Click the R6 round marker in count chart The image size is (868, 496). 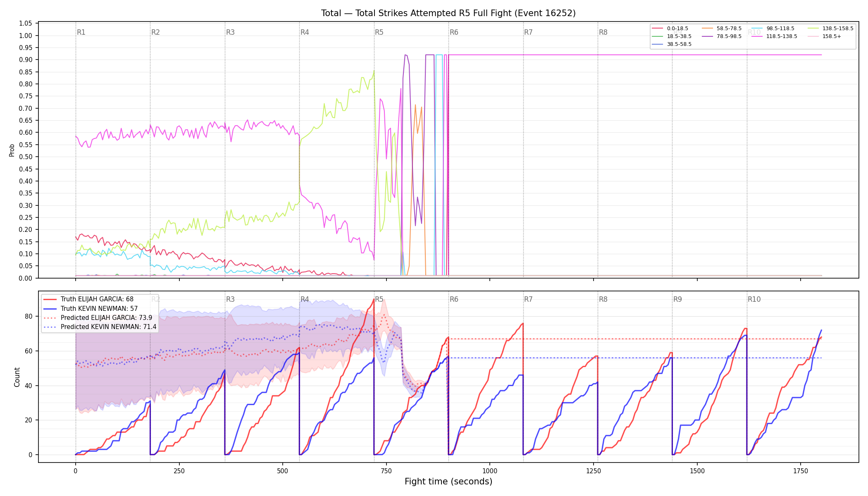coord(454,299)
